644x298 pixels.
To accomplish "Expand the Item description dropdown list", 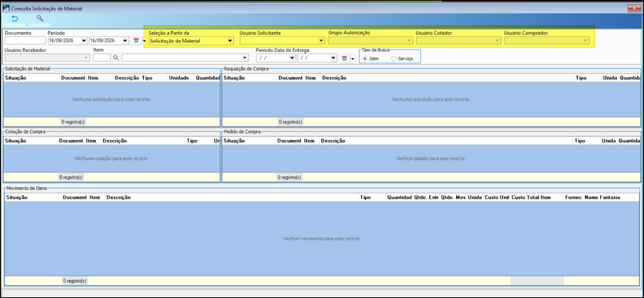I will pyautogui.click(x=245, y=58).
